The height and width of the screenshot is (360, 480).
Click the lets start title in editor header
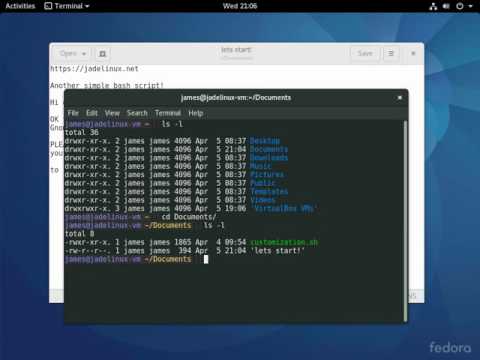click(x=236, y=50)
